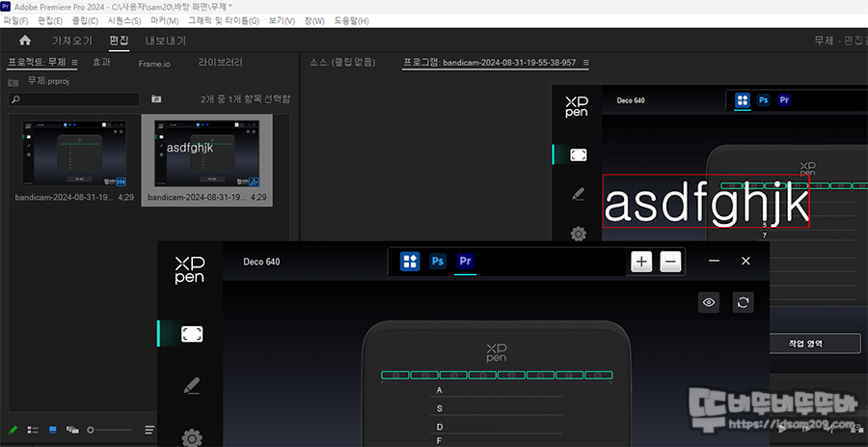Click the XP Pen logo in the front window
This screenshot has width=868, height=447.
coord(189,270)
